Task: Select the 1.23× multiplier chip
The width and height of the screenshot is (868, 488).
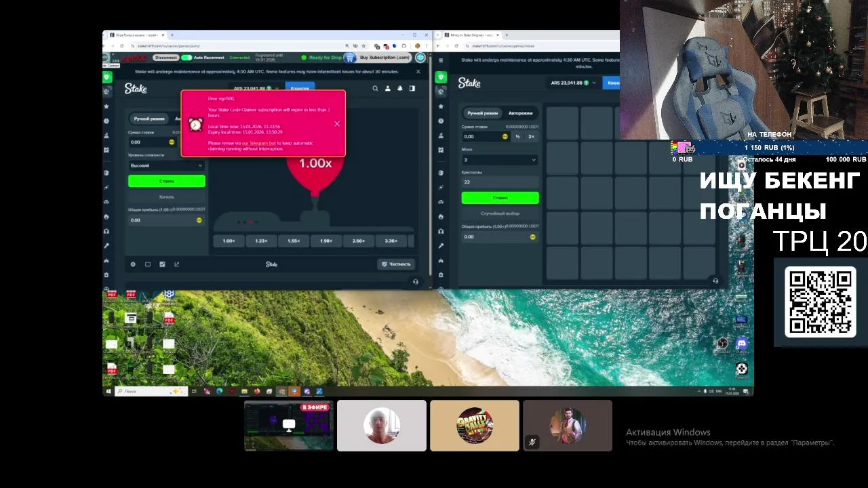Action: point(261,241)
